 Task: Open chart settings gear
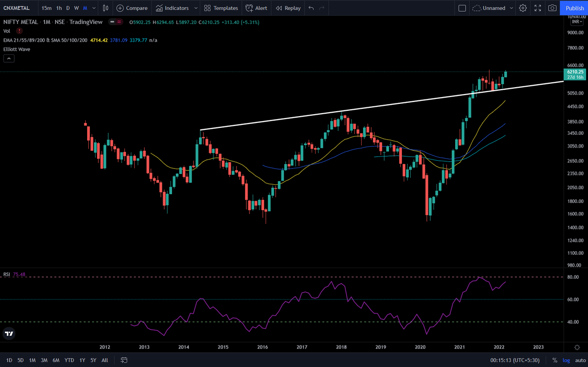[523, 8]
